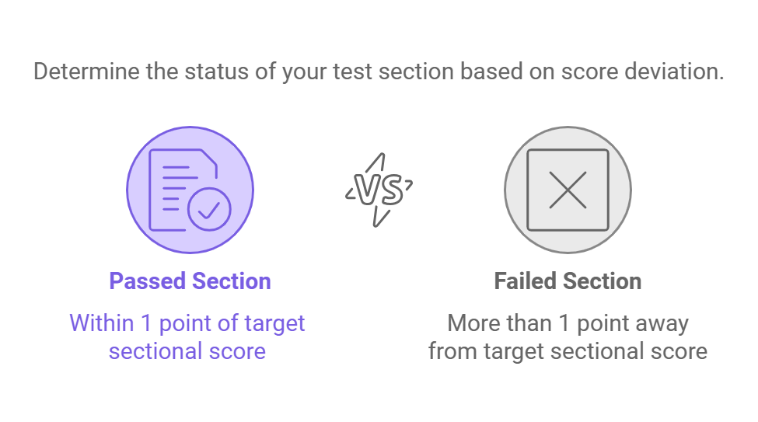Click the checkmark badge on the document icon
758x422 pixels.
(210, 208)
